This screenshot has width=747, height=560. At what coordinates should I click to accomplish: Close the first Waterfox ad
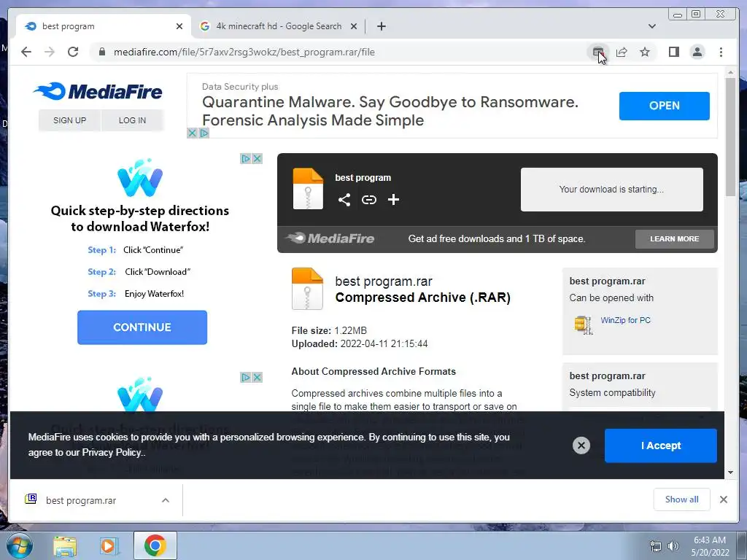[x=258, y=158]
